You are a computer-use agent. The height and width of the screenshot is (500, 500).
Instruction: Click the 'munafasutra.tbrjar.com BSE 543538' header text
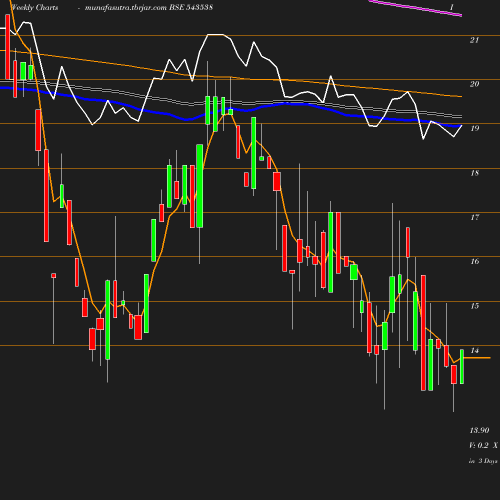point(149,7)
